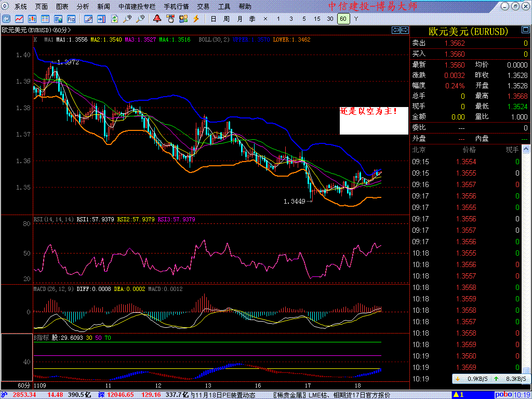532x399 pixels.
Task: Select the drawing pencil tool icon
Action: (x=88, y=19)
